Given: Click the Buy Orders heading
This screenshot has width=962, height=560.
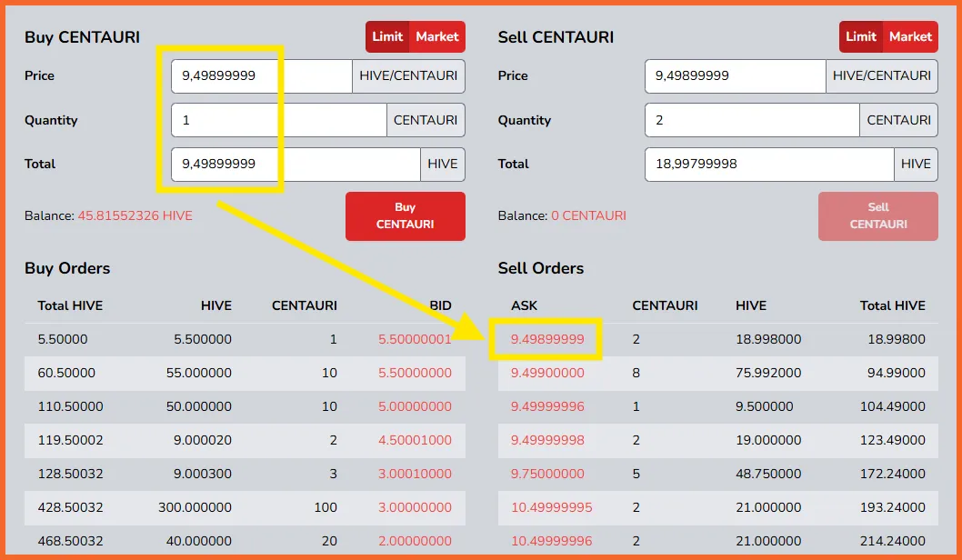Looking at the screenshot, I should [67, 269].
